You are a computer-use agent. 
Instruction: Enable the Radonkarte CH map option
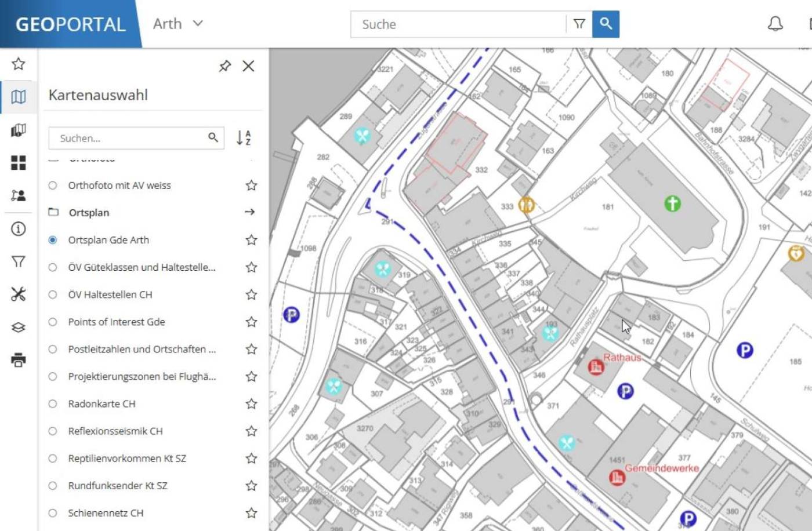pyautogui.click(x=53, y=403)
